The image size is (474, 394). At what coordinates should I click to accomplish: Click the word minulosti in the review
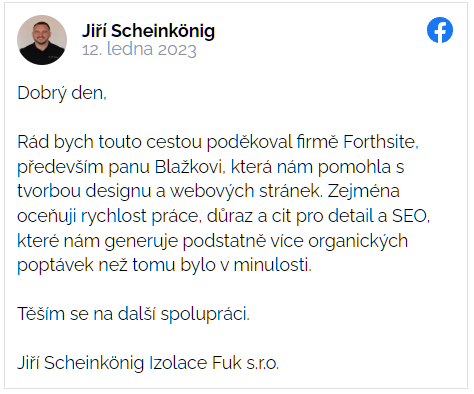point(273,265)
